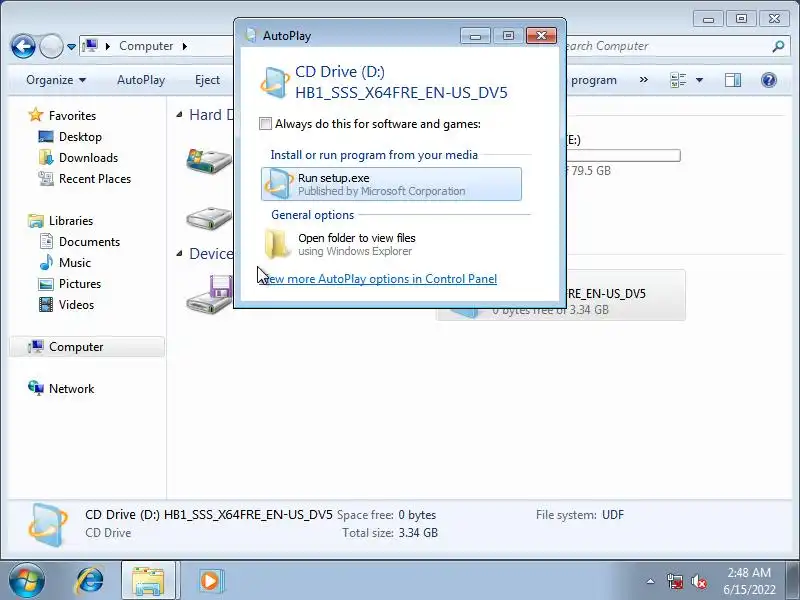Show more toolbar commands via the chevron
The image size is (800, 600).
click(x=644, y=80)
